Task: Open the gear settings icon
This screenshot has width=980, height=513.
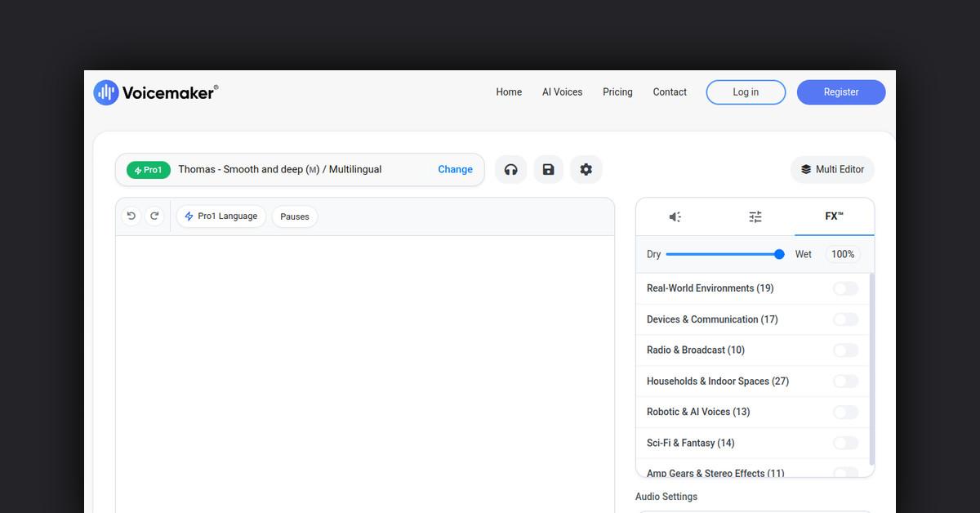Action: tap(586, 170)
